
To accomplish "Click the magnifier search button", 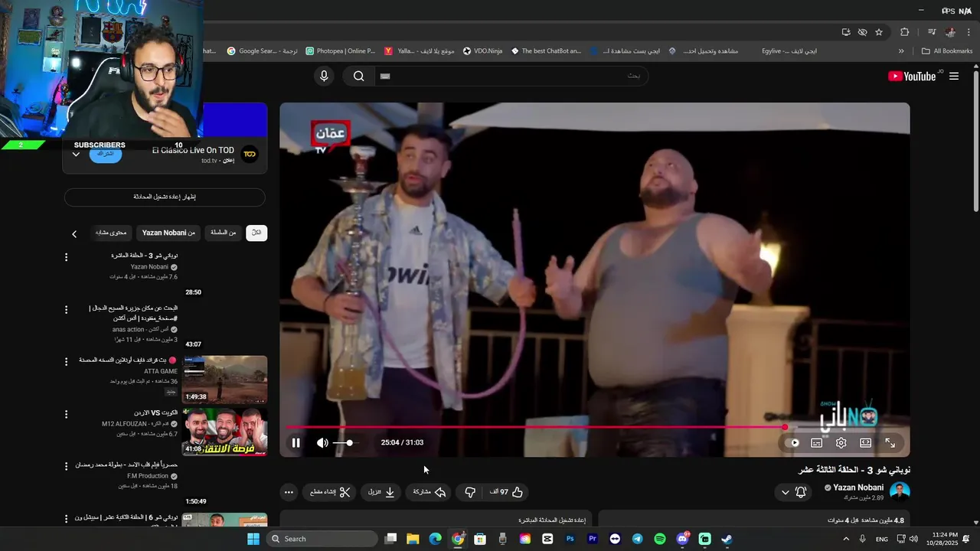I will tap(358, 76).
